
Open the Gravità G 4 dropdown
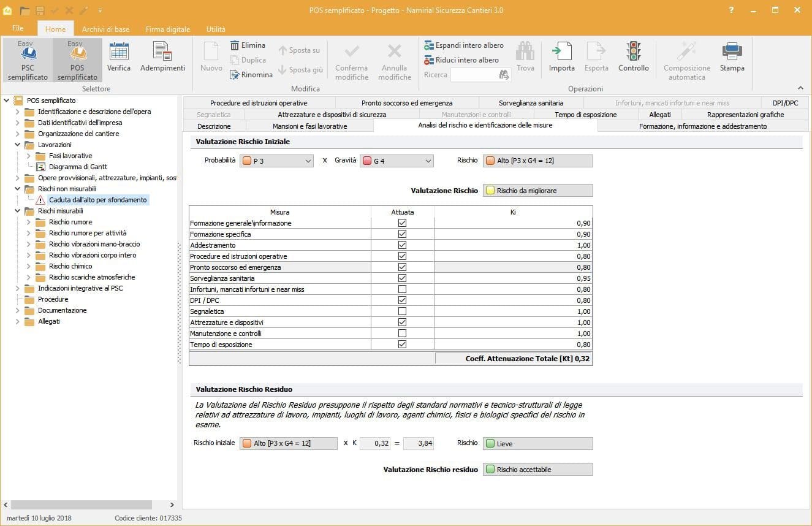397,161
